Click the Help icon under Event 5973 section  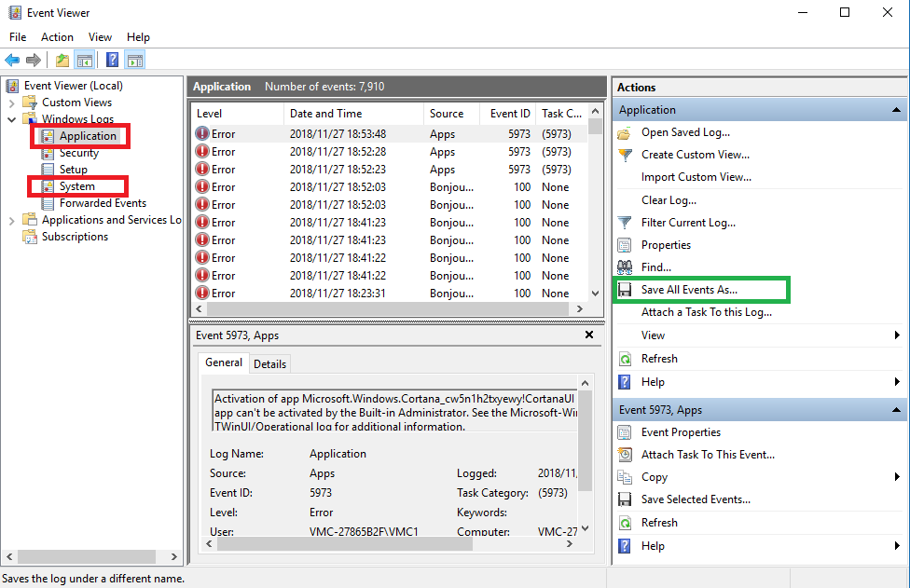(625, 546)
